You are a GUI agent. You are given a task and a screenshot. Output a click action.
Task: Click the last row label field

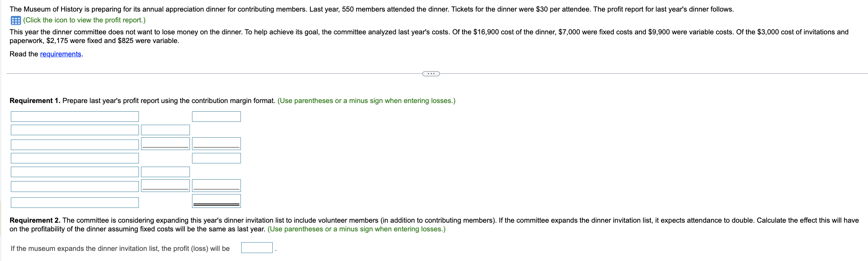coord(75,202)
